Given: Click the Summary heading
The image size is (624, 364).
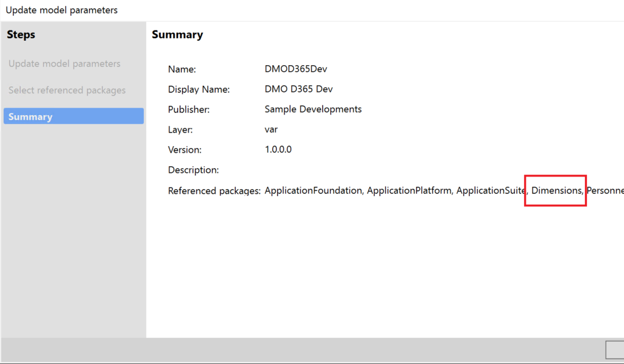Looking at the screenshot, I should tap(177, 35).
